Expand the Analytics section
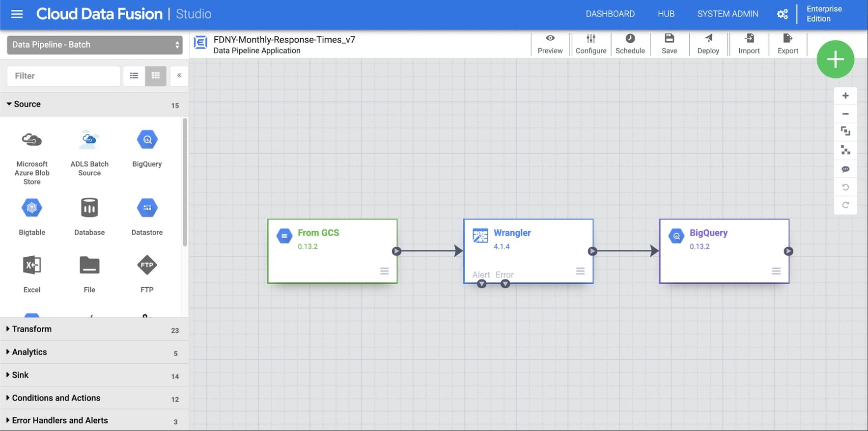 94,352
